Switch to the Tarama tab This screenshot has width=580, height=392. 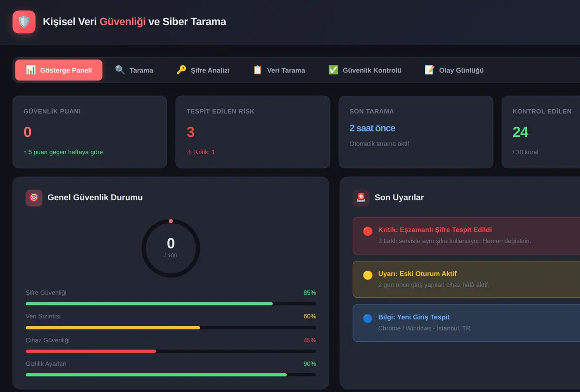pos(134,70)
